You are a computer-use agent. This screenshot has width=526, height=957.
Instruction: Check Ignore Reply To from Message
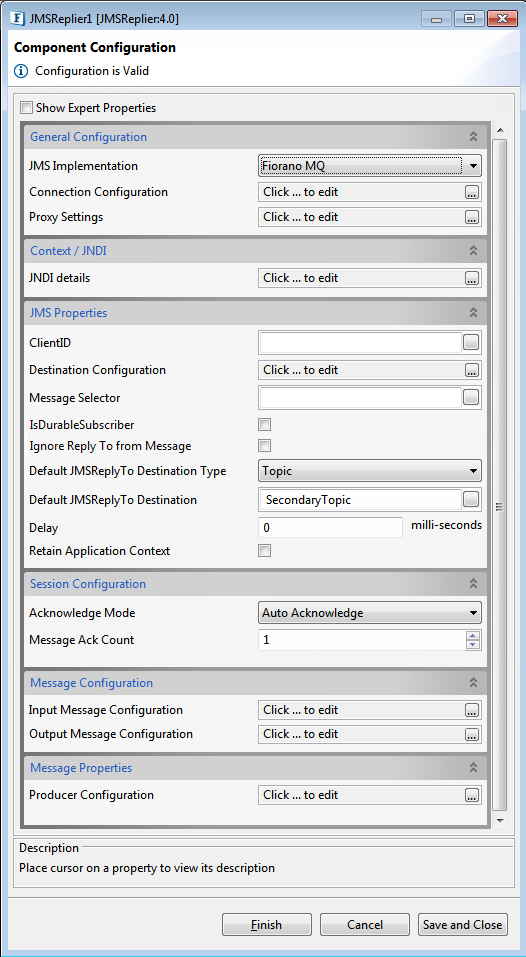tap(264, 446)
